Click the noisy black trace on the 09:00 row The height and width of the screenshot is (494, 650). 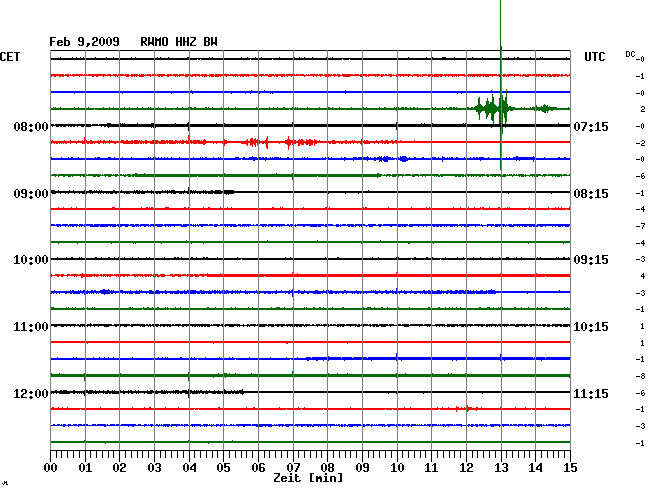pos(142,191)
